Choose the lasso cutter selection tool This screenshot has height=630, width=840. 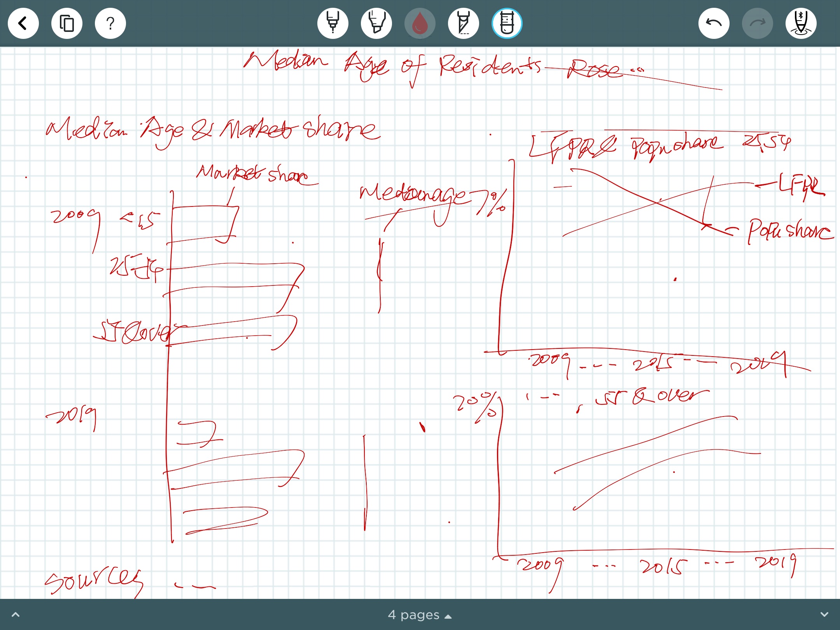464,23
